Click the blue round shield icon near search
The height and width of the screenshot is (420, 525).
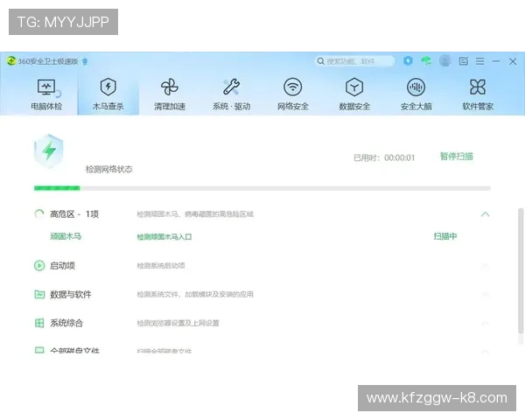(408, 60)
